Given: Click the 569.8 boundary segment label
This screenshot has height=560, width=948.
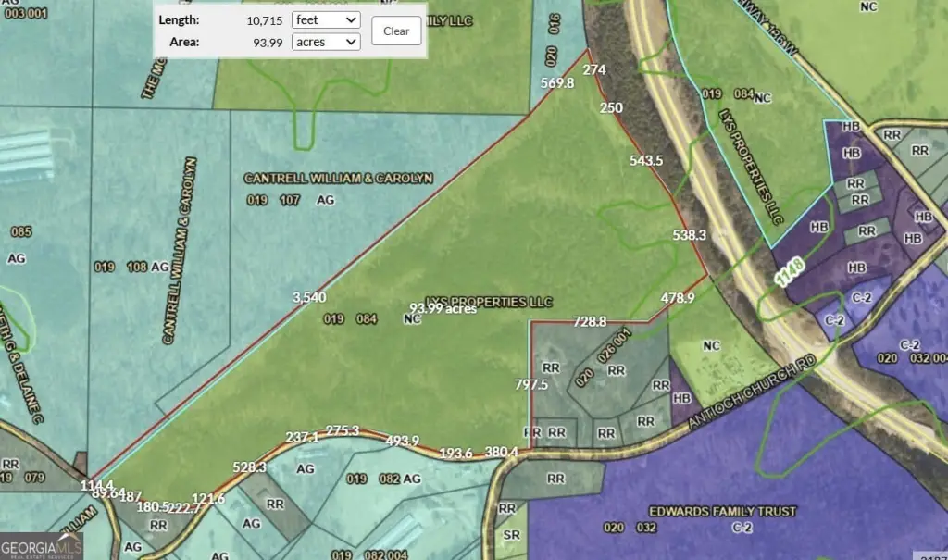Looking at the screenshot, I should coord(557,83).
